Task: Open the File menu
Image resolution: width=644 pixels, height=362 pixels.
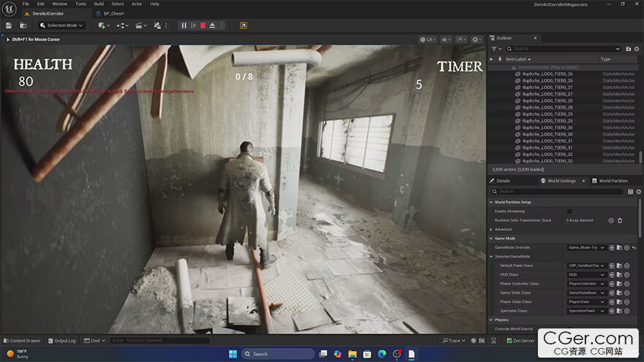Action: tap(26, 4)
